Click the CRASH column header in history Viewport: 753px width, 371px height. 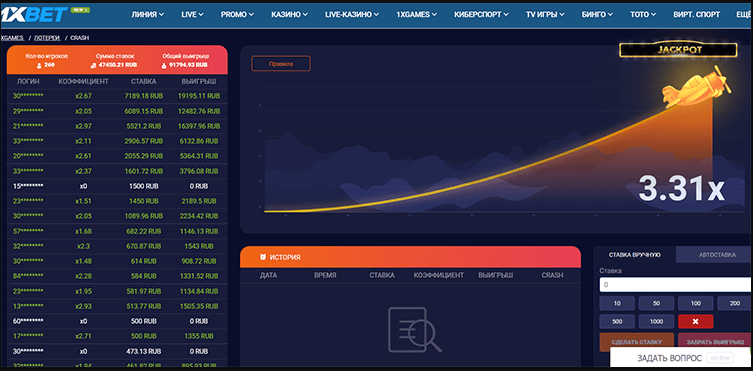tap(552, 275)
